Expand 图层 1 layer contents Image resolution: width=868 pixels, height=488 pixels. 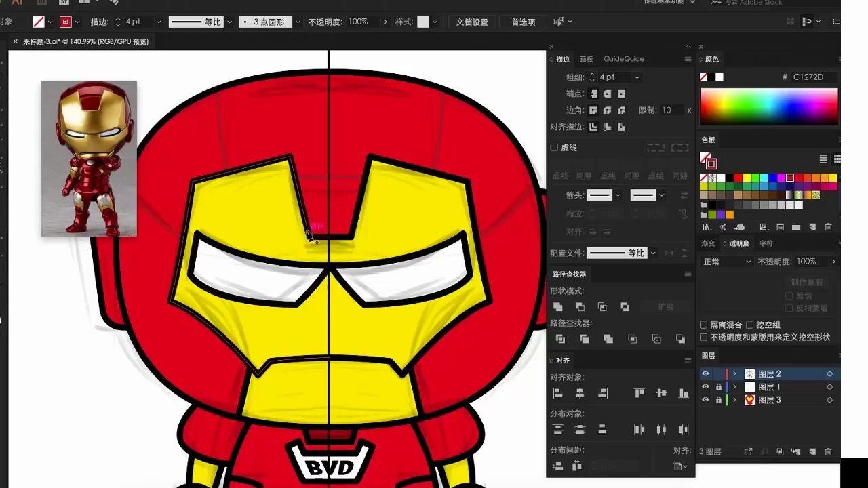(734, 387)
